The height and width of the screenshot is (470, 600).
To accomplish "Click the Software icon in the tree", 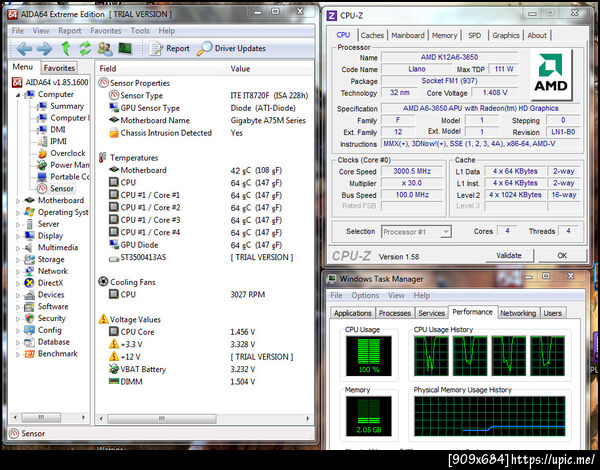I will (x=29, y=307).
